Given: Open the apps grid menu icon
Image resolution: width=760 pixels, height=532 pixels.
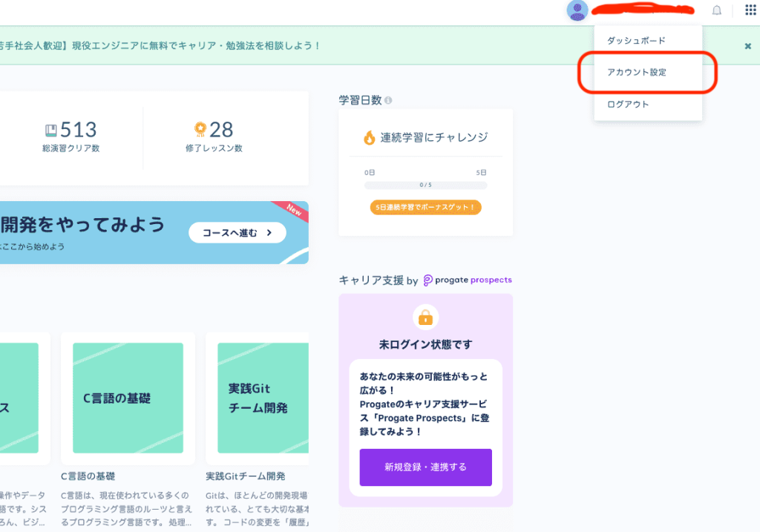Looking at the screenshot, I should tap(750, 10).
